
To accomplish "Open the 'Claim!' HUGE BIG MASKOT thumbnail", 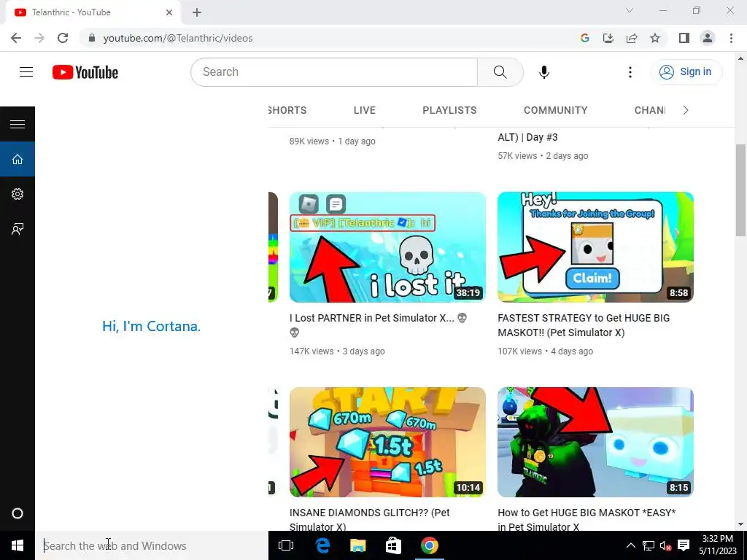I will point(595,246).
